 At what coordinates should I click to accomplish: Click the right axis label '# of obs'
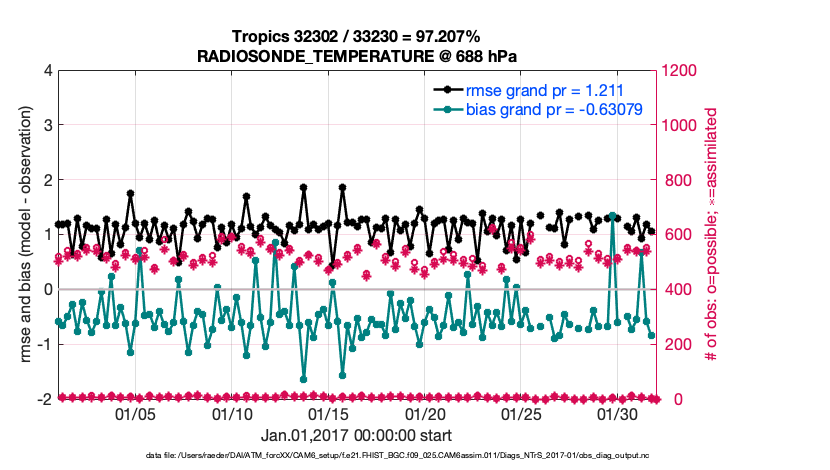tap(711, 234)
